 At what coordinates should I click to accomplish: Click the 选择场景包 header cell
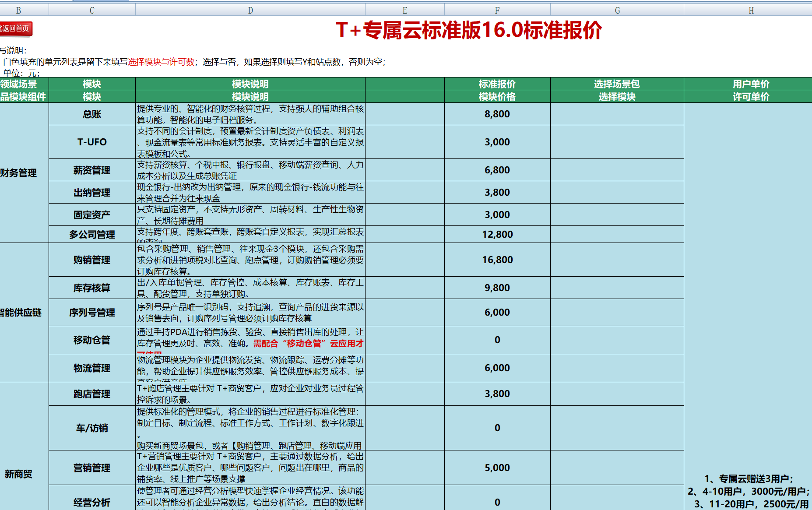tap(617, 84)
